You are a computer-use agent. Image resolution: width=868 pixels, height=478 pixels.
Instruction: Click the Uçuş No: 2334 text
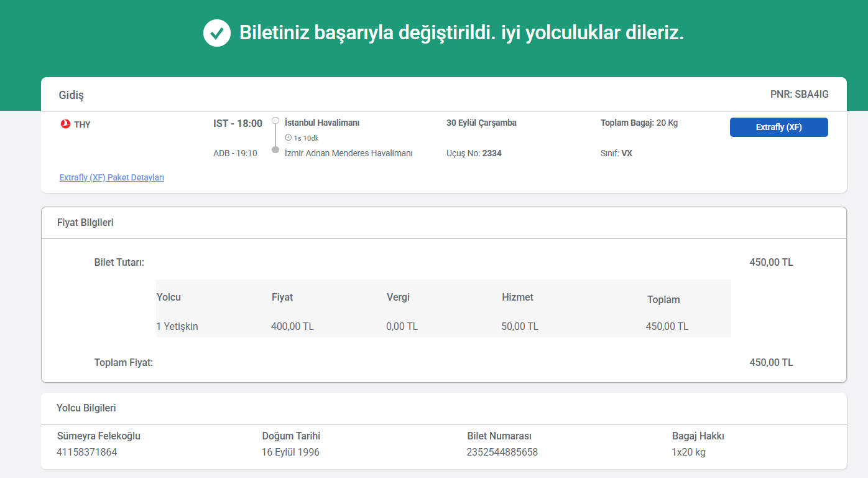click(x=474, y=153)
